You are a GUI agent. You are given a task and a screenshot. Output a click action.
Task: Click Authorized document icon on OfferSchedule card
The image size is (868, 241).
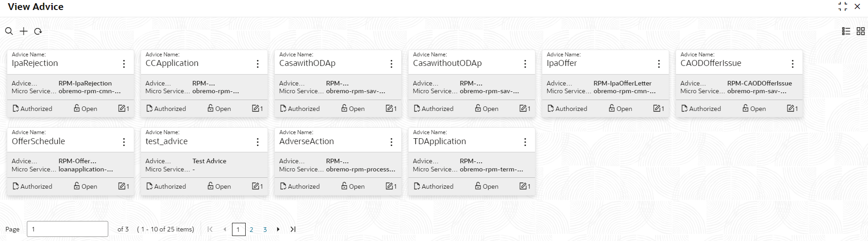(x=15, y=186)
